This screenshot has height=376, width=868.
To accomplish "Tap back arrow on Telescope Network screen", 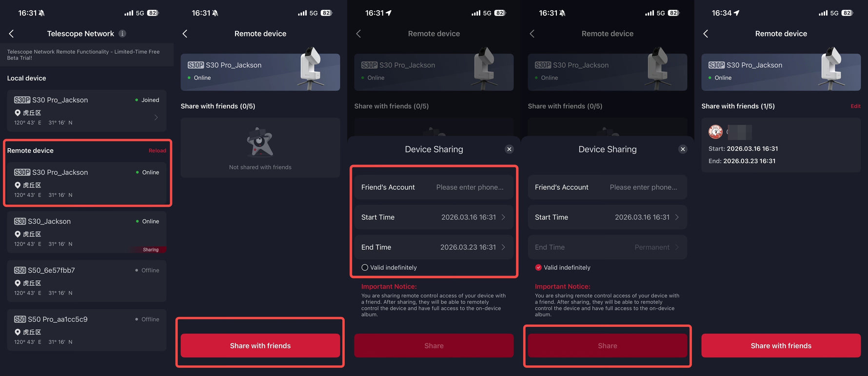I will tap(11, 34).
